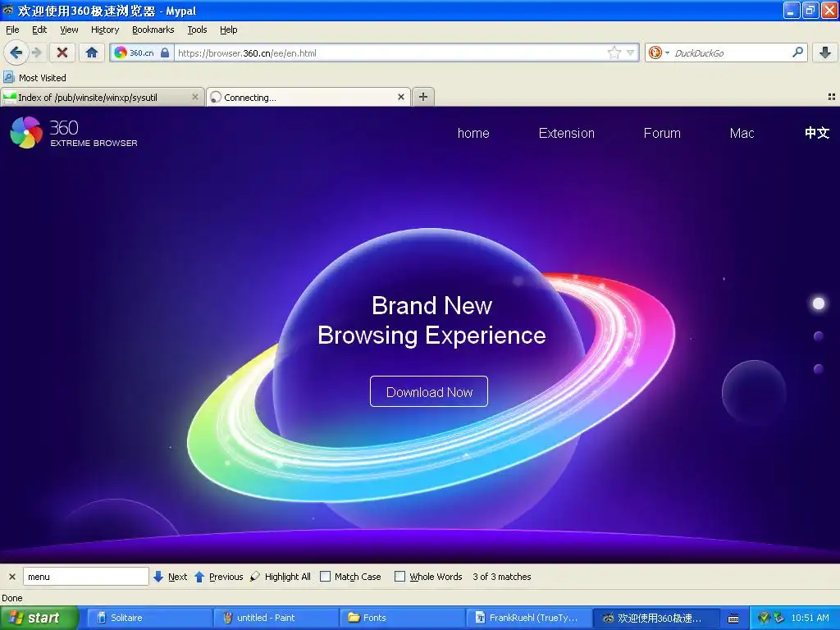Open the Edit menu
Screen dimensions: 840x630
point(39,30)
